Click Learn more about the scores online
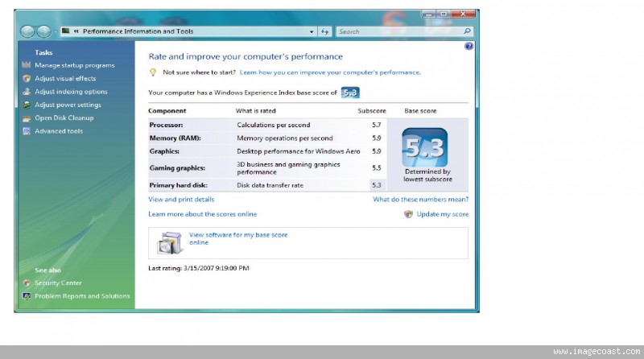 click(203, 214)
